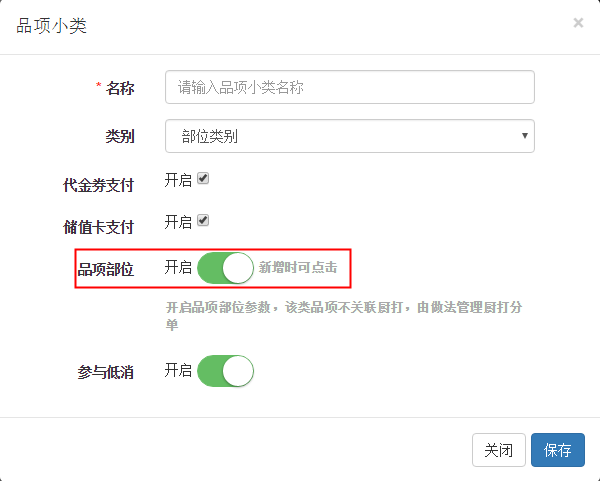Click 开启 text beside 代金券支付 checkbox
600x481 pixels.
178,180
